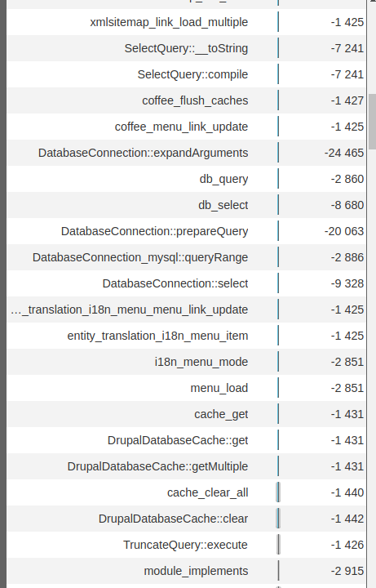Click the i18n_menu_mode function

pos(201,362)
